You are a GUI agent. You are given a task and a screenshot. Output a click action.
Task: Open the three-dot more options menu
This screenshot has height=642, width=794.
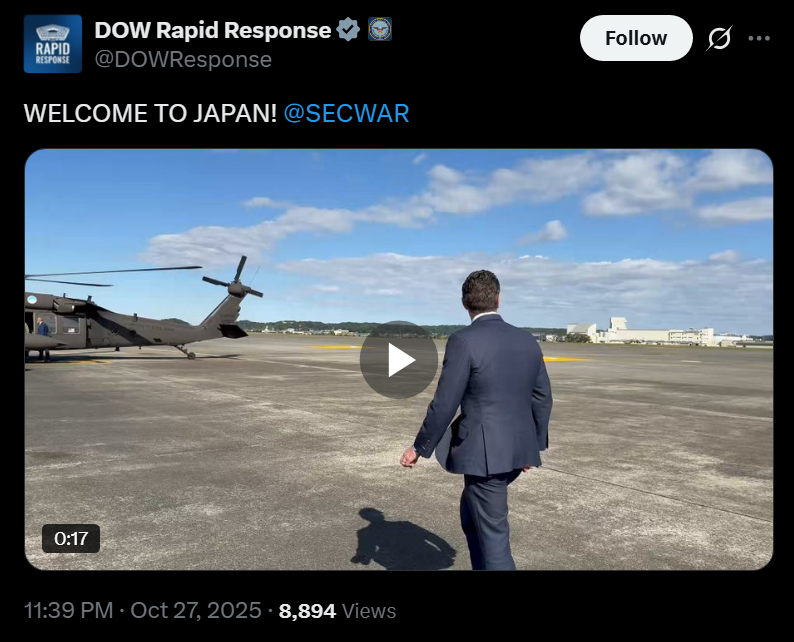click(x=759, y=38)
